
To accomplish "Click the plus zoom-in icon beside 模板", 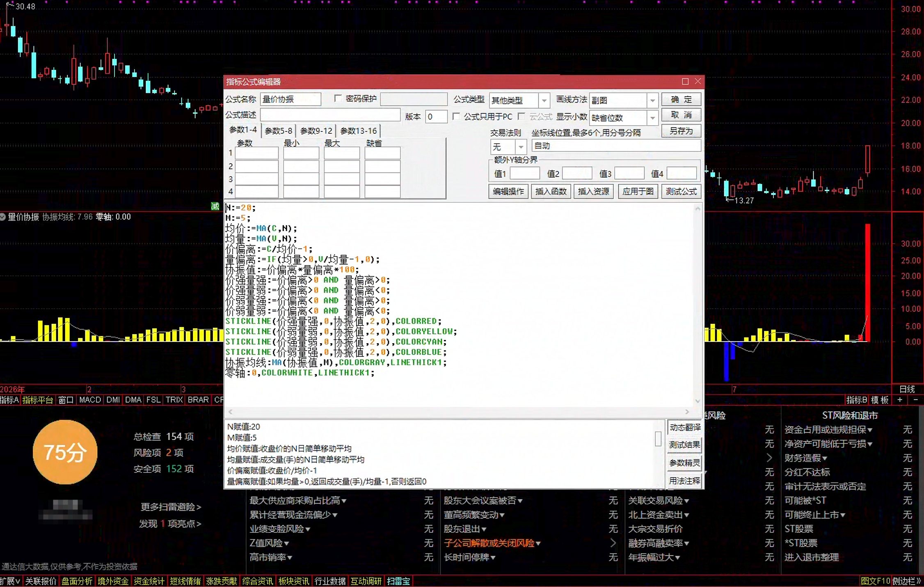I will [x=900, y=400].
